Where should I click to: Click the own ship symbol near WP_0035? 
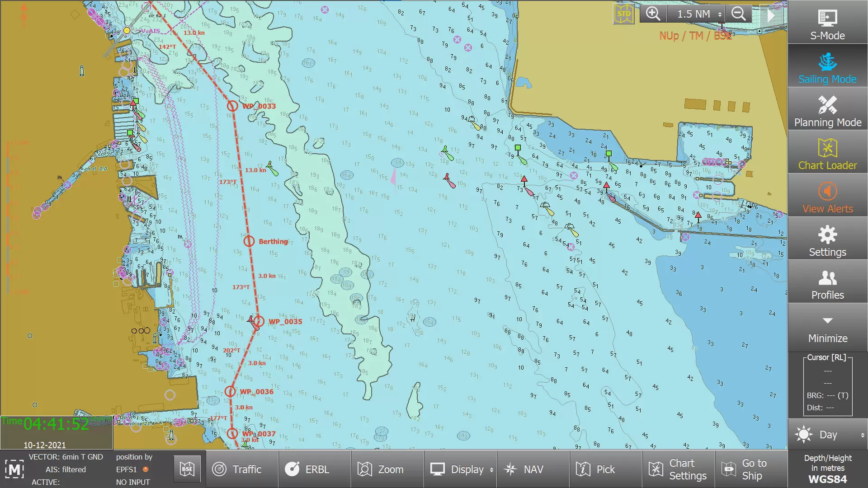tap(253, 322)
